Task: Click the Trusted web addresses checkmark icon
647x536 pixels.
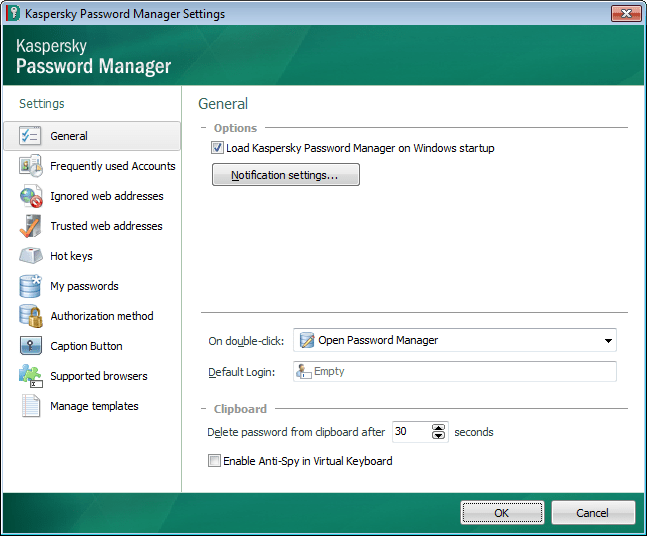Action: point(30,226)
